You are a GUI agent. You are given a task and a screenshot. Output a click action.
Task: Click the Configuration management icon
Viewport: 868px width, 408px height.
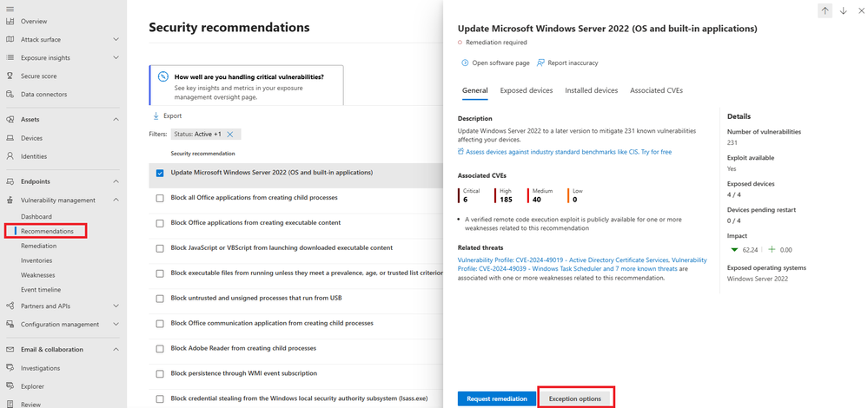point(10,324)
